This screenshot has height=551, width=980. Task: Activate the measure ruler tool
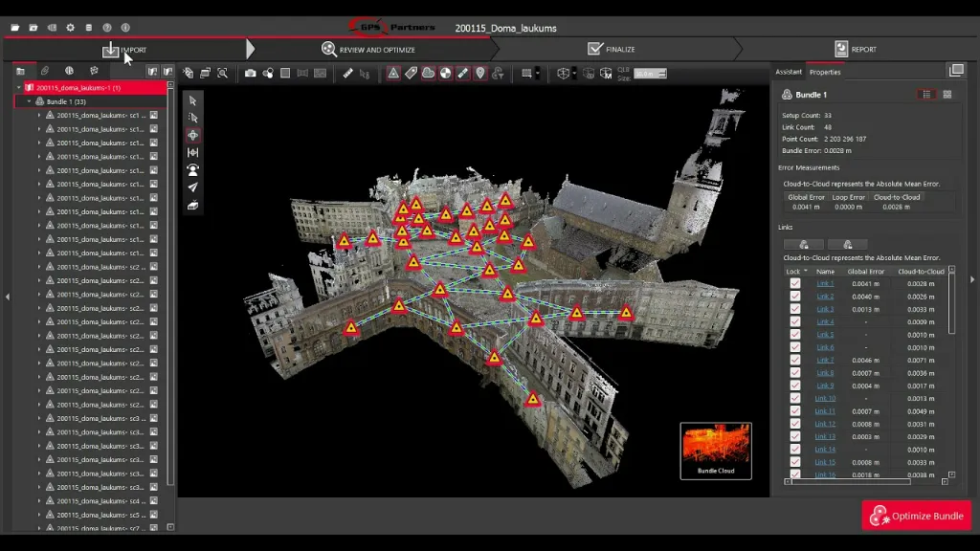348,73
